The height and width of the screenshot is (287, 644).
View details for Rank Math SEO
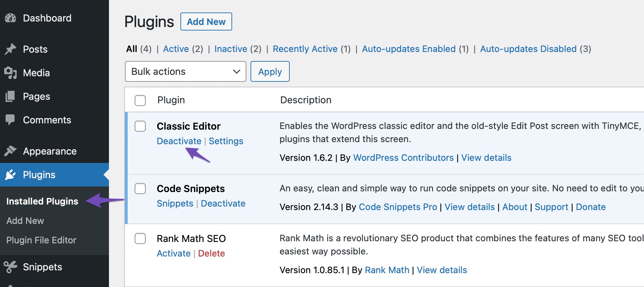coord(442,270)
